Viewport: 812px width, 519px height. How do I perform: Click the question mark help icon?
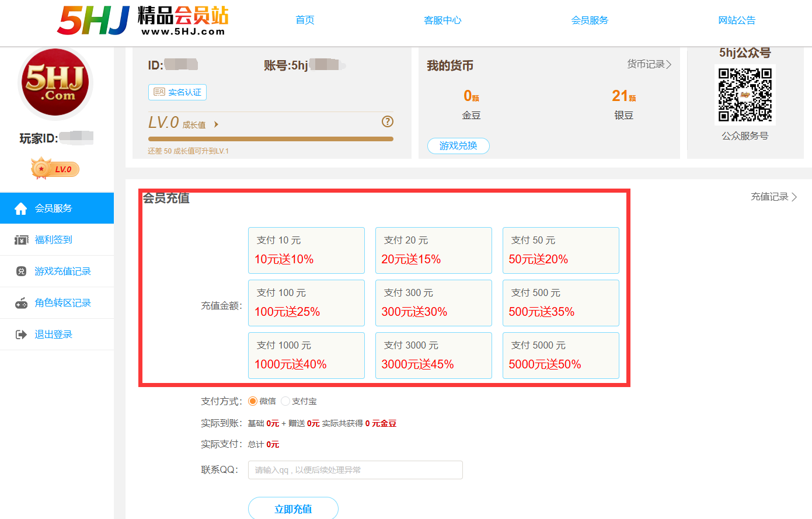388,121
